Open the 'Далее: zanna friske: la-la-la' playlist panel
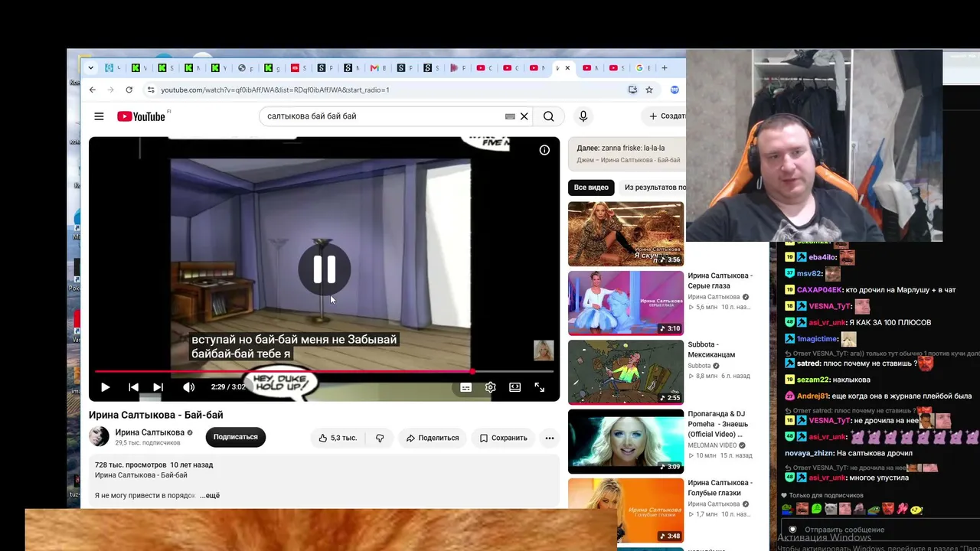Image resolution: width=980 pixels, height=551 pixels. [627, 154]
